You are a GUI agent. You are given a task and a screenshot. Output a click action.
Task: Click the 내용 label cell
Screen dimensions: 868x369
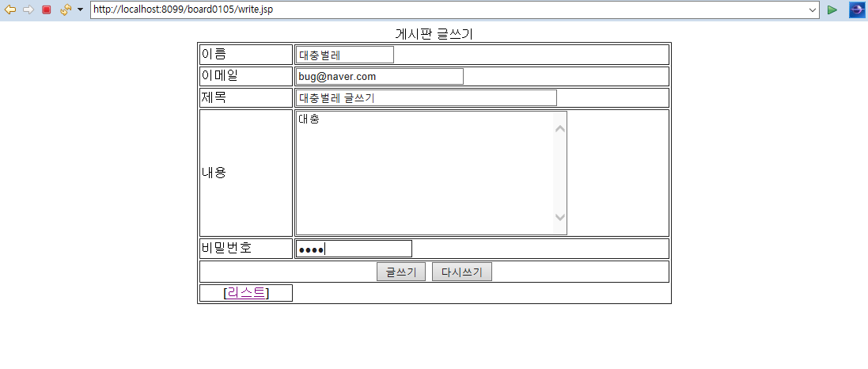click(x=246, y=173)
